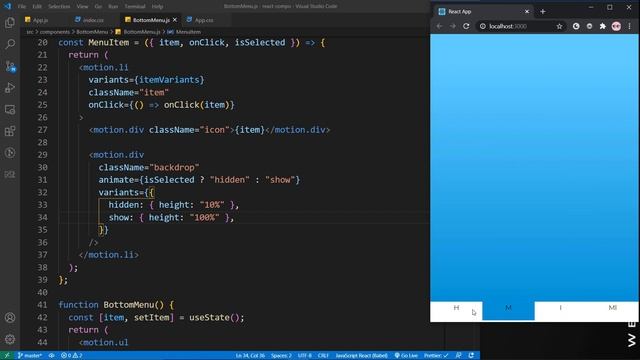Screen dimensions: 640x360
Task: Open the Run menu
Action: pos(113,7)
